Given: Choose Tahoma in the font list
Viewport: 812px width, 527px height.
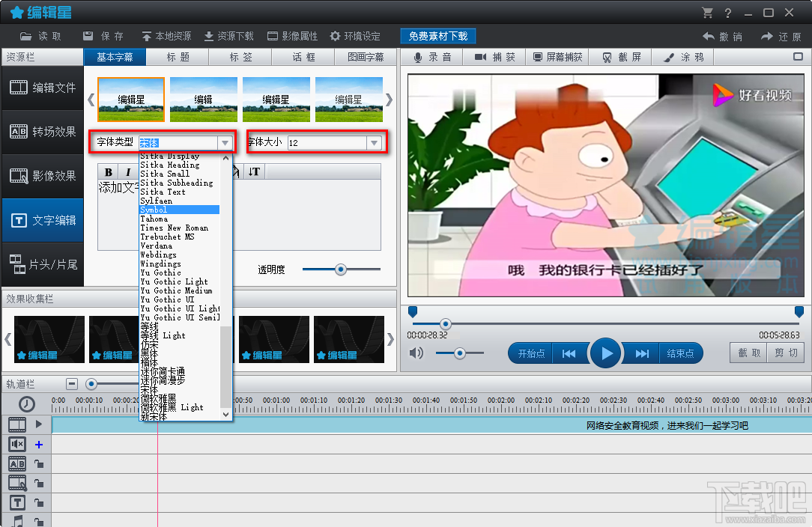Looking at the screenshot, I should click(154, 219).
